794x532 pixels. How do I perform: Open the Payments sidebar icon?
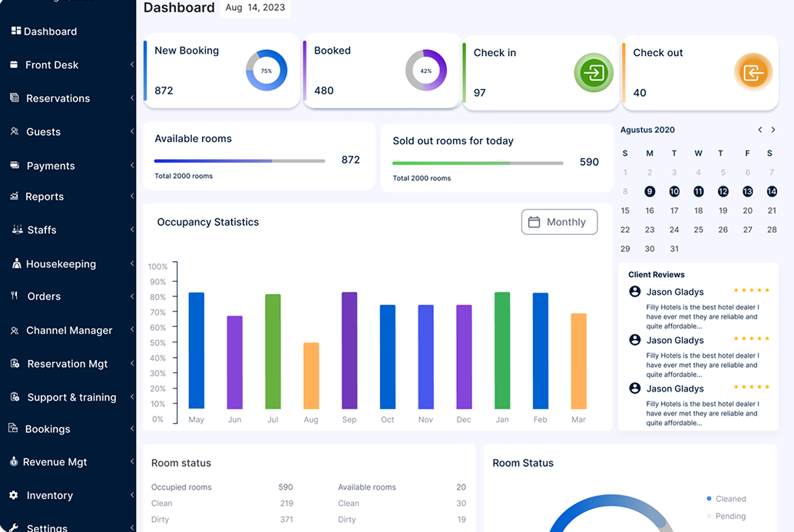coord(13,165)
